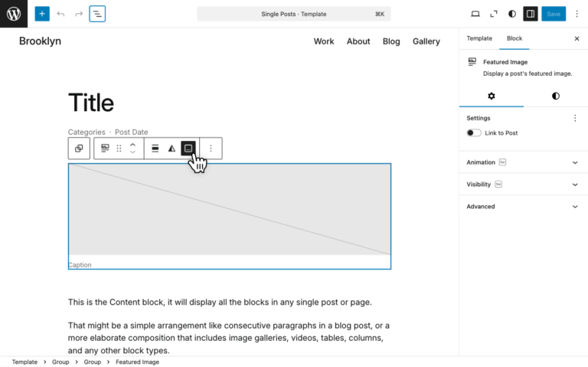Open the desktop view preview icon

[x=475, y=14]
